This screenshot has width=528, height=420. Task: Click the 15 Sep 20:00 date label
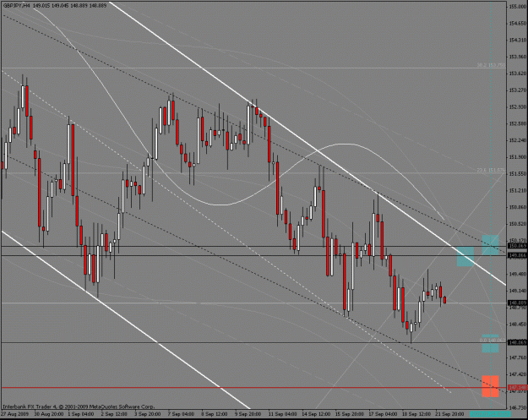349,413
